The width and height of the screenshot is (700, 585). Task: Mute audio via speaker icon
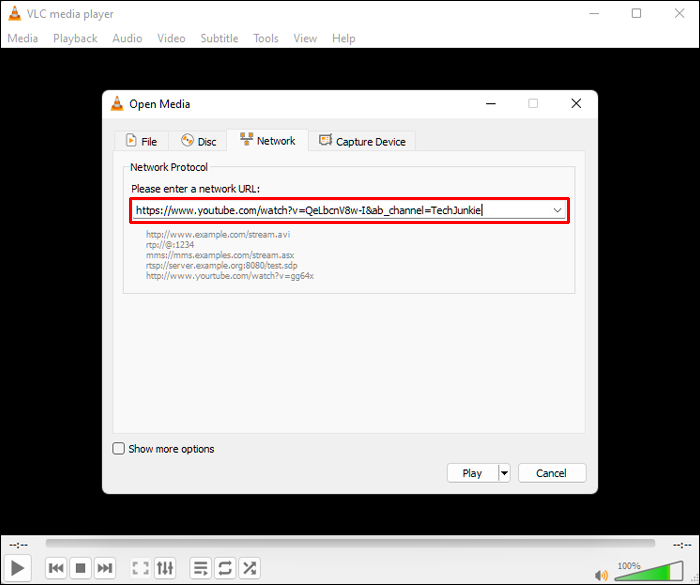coord(601,575)
